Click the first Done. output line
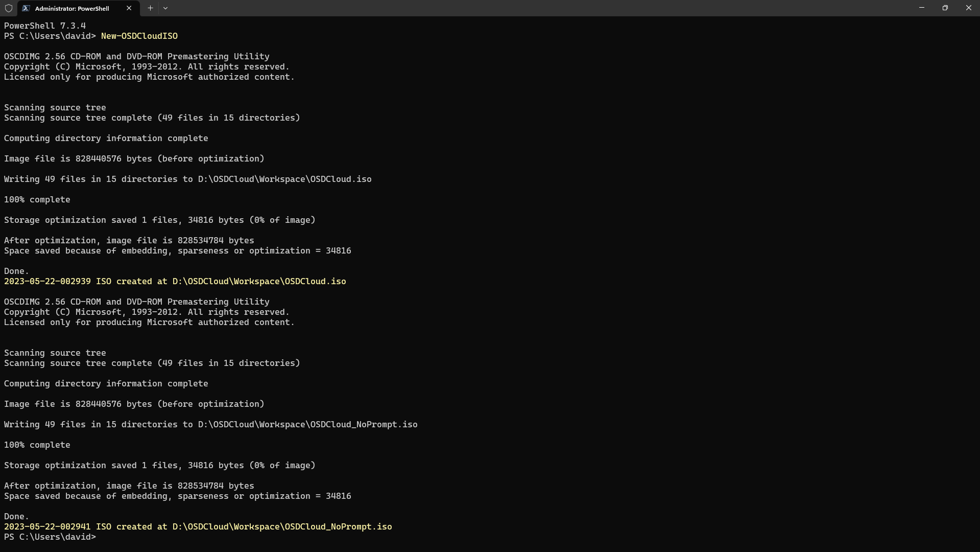The width and height of the screenshot is (980, 552). click(16, 271)
